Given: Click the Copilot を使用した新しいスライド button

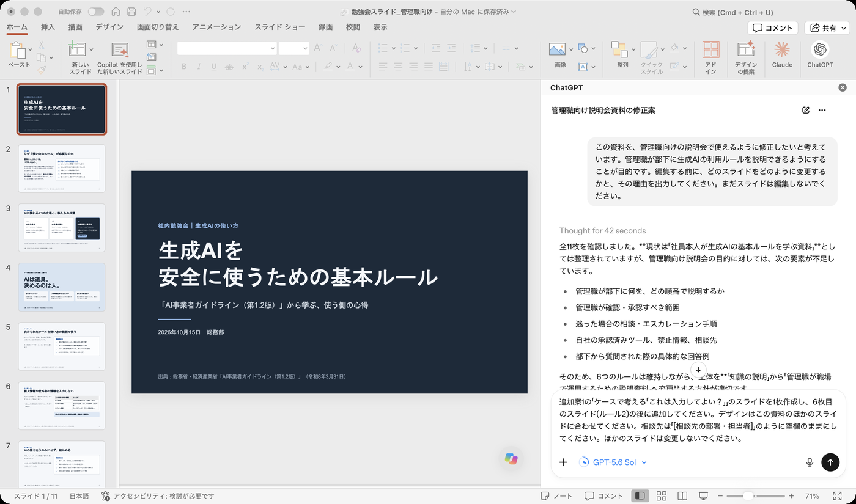Looking at the screenshot, I should click(x=120, y=57).
